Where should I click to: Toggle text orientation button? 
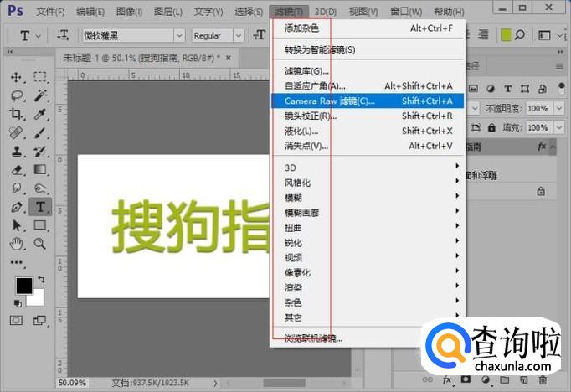click(x=63, y=35)
